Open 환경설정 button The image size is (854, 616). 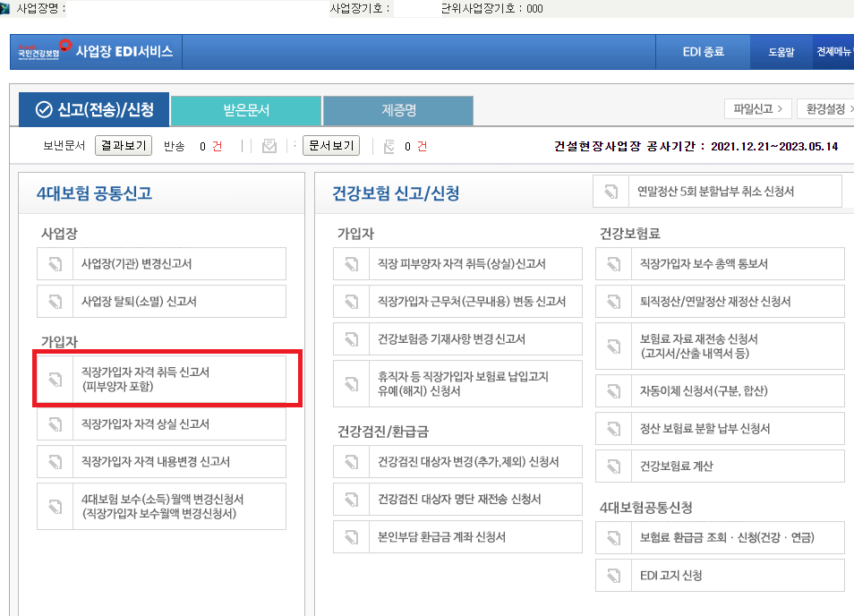[x=825, y=109]
